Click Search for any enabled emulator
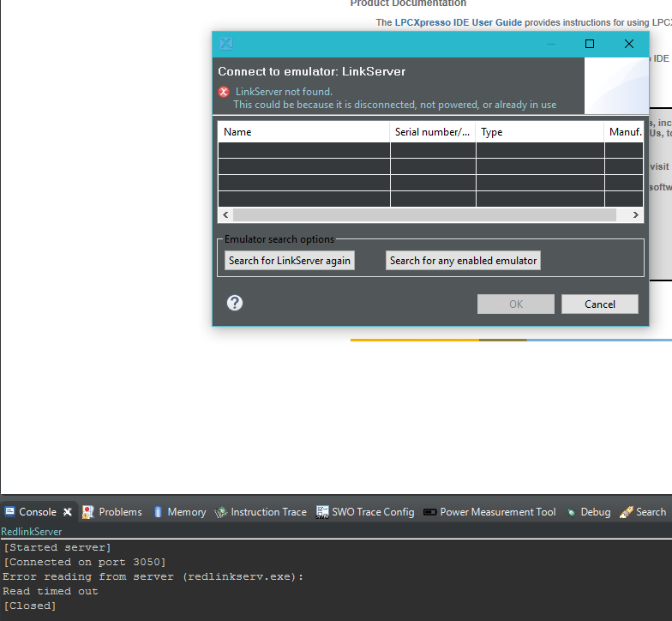 pyautogui.click(x=463, y=261)
